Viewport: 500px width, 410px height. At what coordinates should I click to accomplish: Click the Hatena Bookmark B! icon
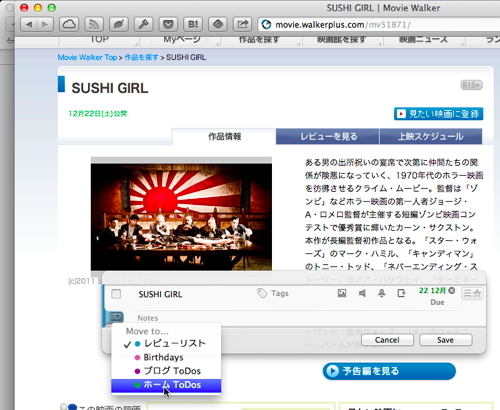(x=193, y=24)
